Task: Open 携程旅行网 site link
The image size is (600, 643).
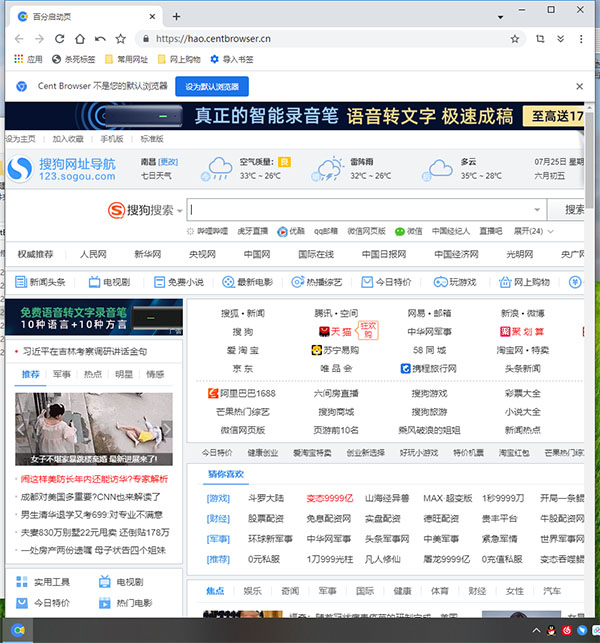Action: tap(429, 369)
